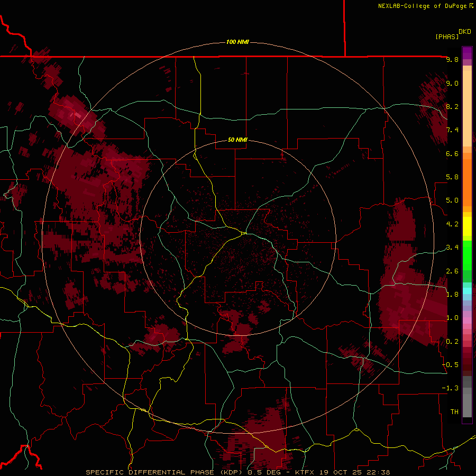
Task: Click the 1.0 value on the scale
Action: coord(452,318)
